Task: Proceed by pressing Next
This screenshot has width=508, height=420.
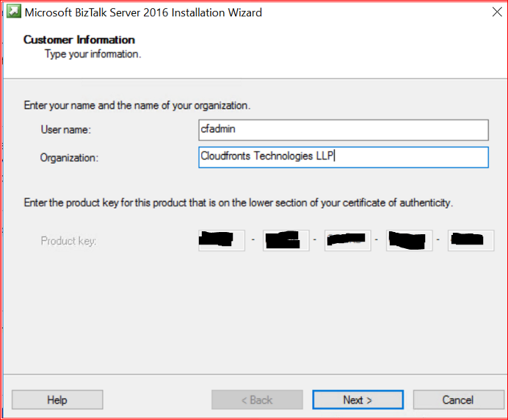Action: (x=358, y=399)
